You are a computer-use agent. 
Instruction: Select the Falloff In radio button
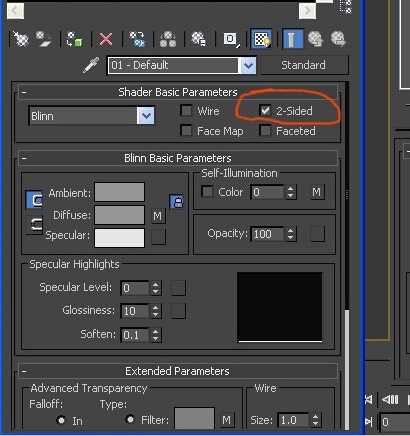pos(61,420)
